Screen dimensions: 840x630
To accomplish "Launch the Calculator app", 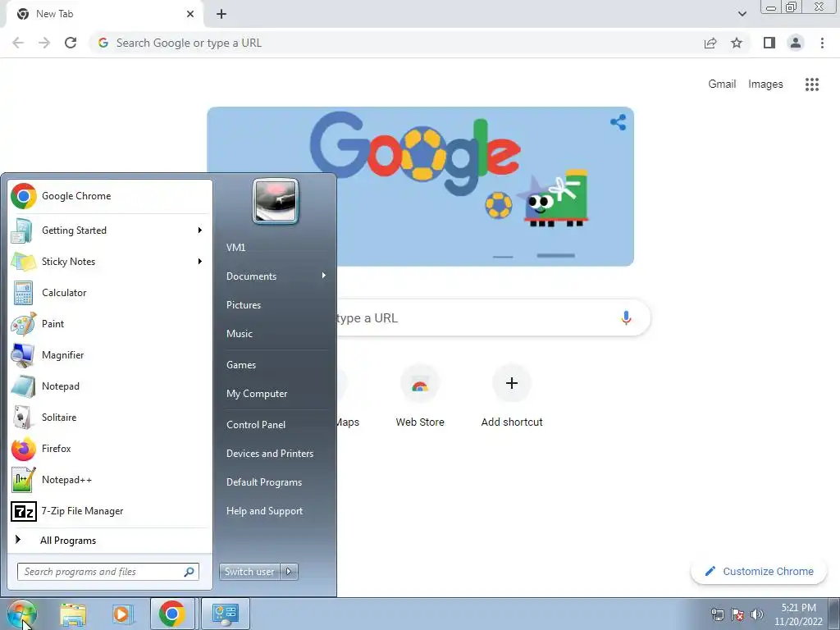I will tap(110, 293).
